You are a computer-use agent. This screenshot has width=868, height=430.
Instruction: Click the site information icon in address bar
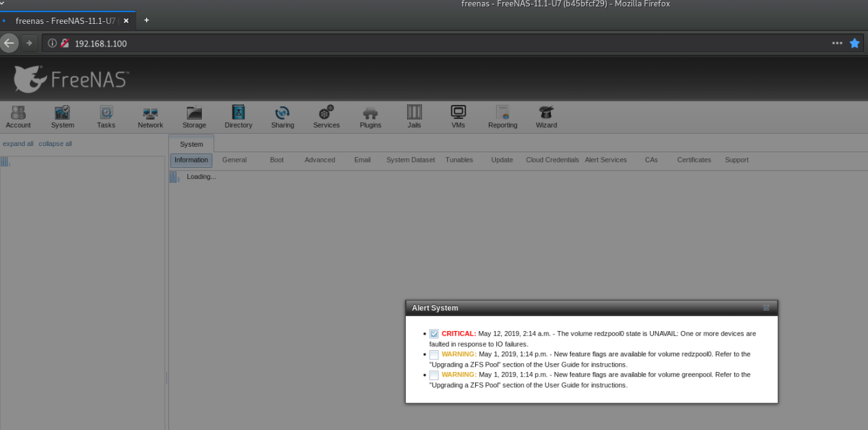(x=52, y=43)
